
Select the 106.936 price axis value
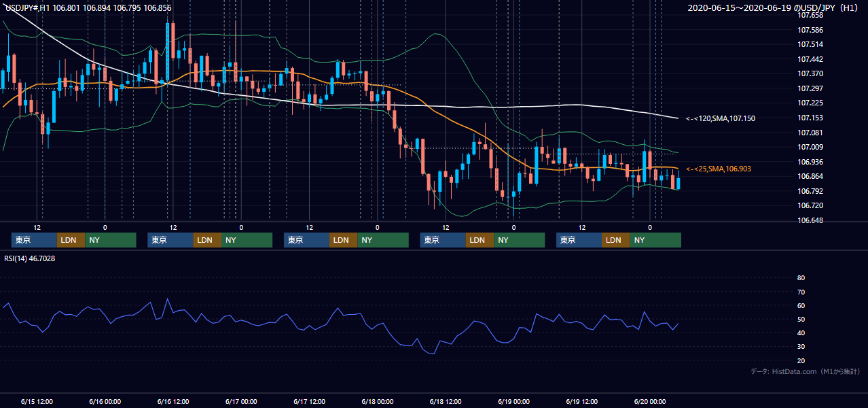[x=810, y=162]
